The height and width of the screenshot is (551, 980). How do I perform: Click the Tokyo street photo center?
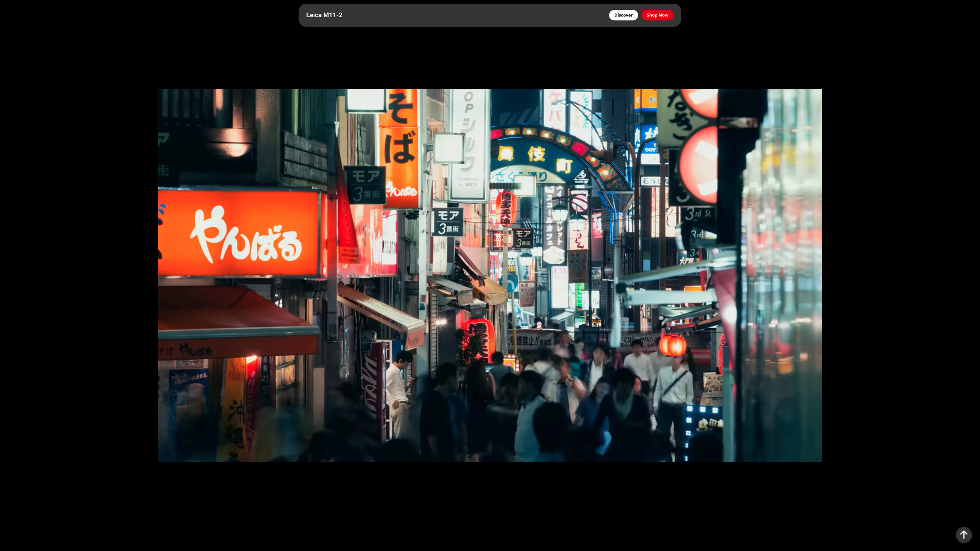(x=490, y=275)
